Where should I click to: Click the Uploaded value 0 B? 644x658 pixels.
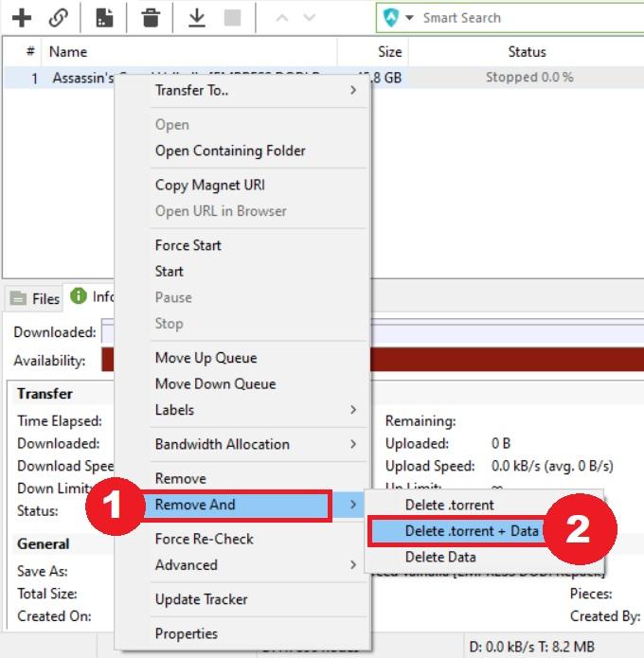[501, 444]
